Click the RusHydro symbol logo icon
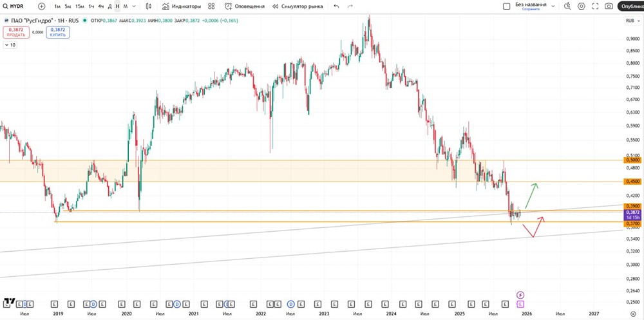 pyautogui.click(x=6, y=21)
